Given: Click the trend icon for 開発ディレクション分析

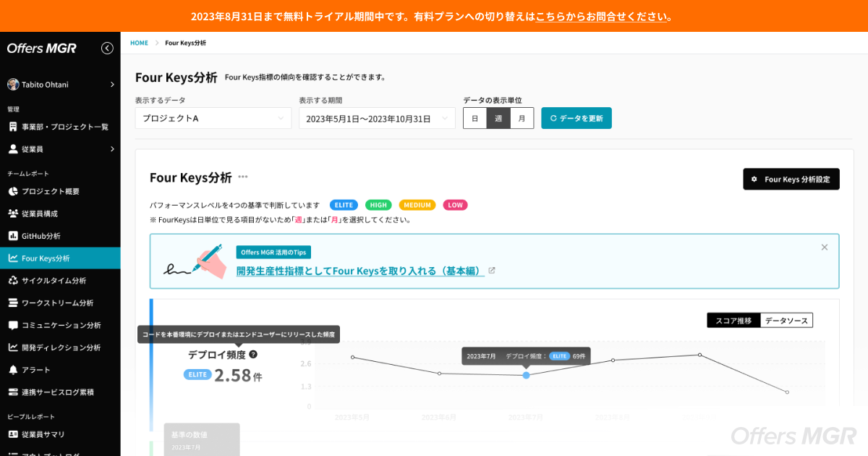Looking at the screenshot, I should click(13, 347).
